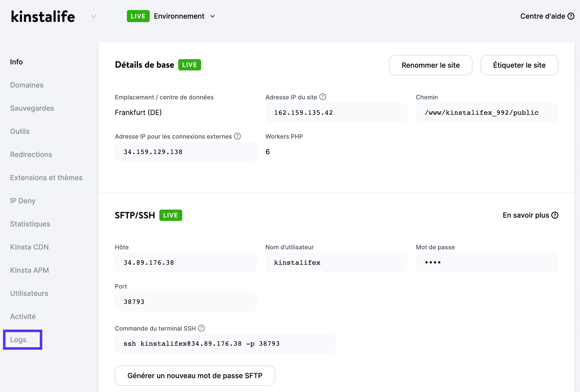Image resolution: width=580 pixels, height=392 pixels.
Task: Select Kinsta APM from sidebar
Action: [29, 270]
